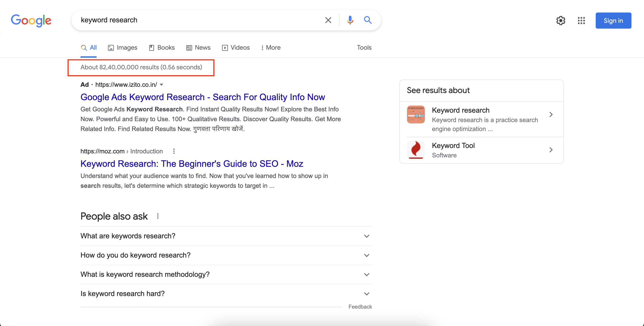Start voice search with microphone icon

(x=350, y=20)
